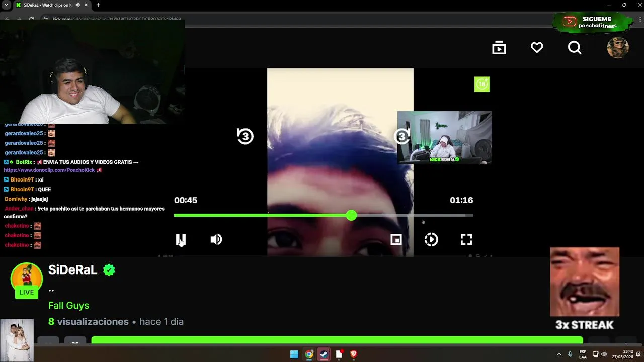The width and height of the screenshot is (644, 362).
Task: Click the picture-in-picture Sideral webcam thumbnail
Action: [x=444, y=137]
